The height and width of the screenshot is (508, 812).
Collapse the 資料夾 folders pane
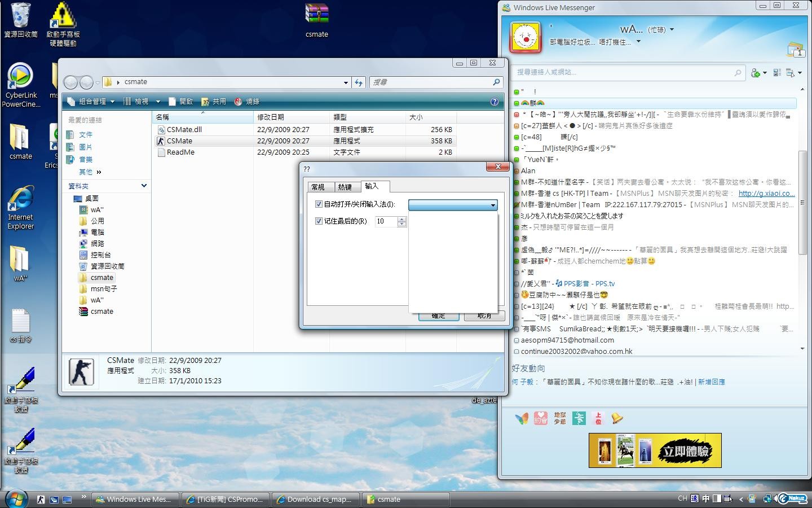(x=144, y=186)
